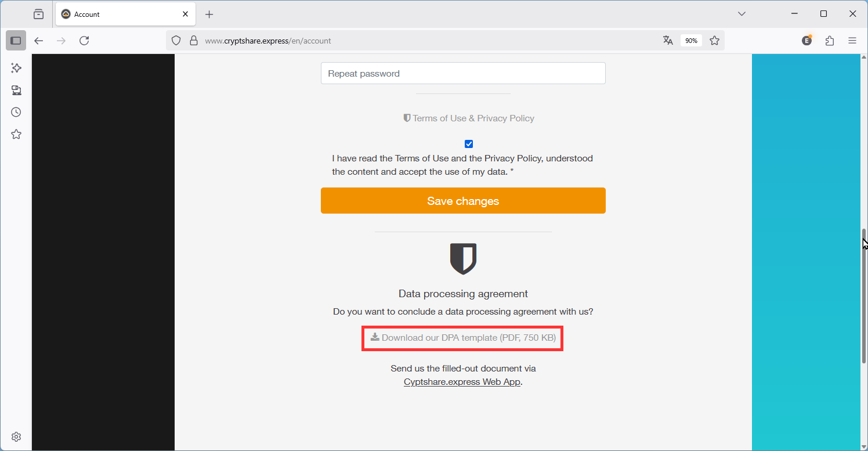Reload the current page
868x451 pixels.
pyautogui.click(x=84, y=41)
